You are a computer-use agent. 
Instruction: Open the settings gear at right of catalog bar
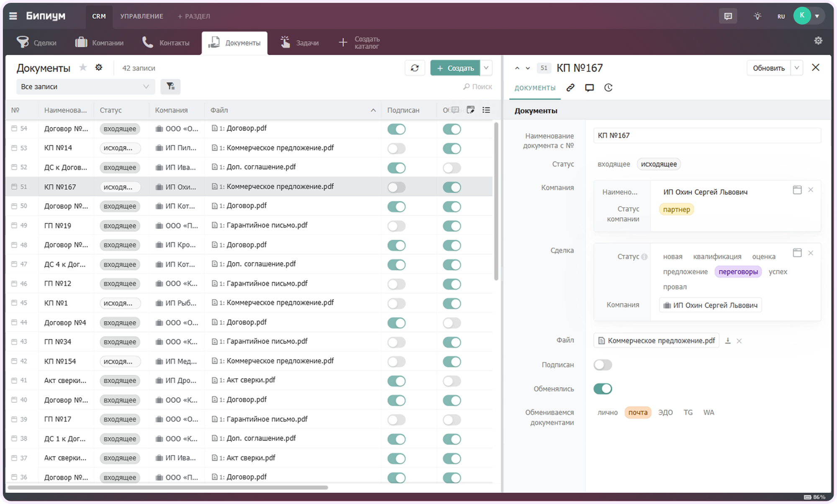click(x=818, y=41)
